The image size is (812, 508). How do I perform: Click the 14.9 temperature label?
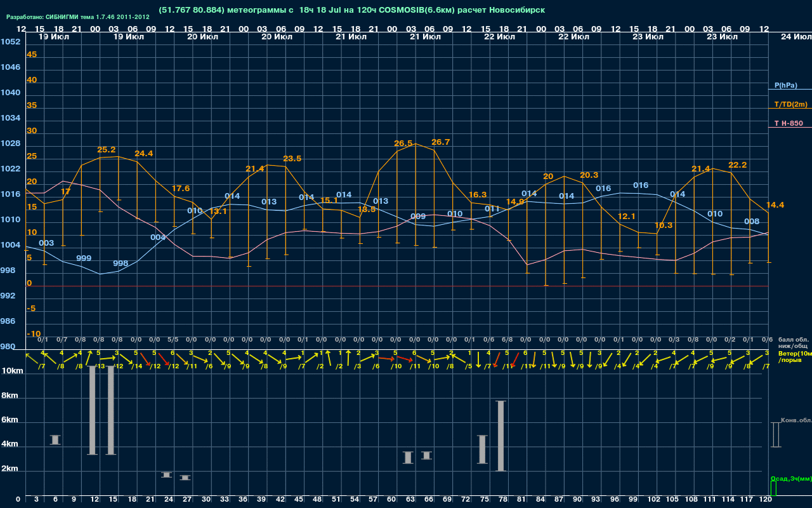[515, 202]
